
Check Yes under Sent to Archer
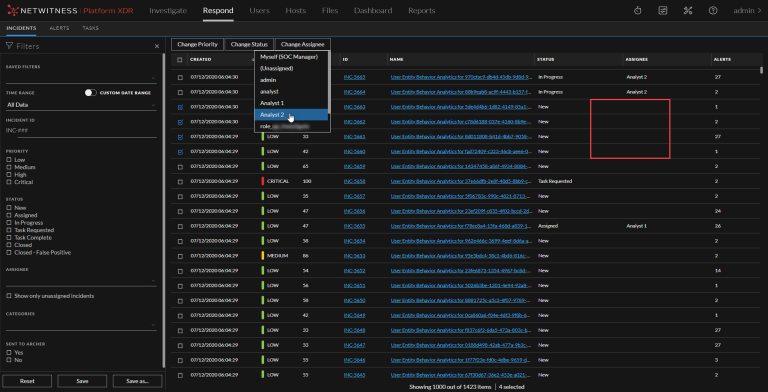click(9, 352)
